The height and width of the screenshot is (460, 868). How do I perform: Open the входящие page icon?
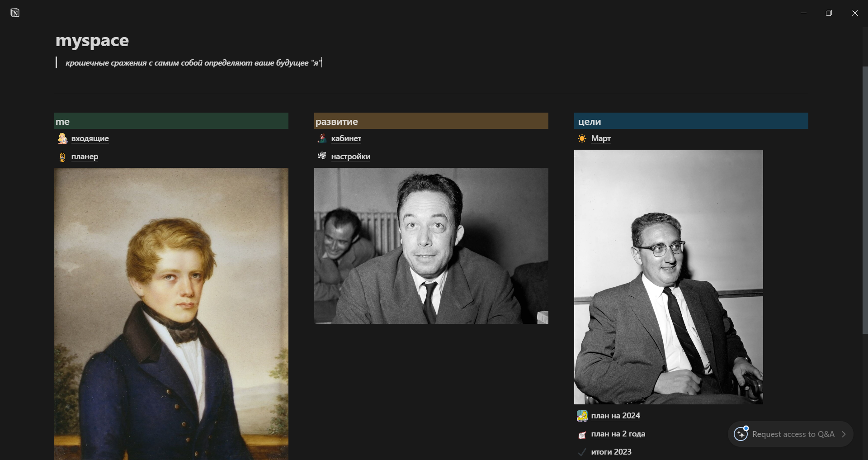(x=62, y=138)
